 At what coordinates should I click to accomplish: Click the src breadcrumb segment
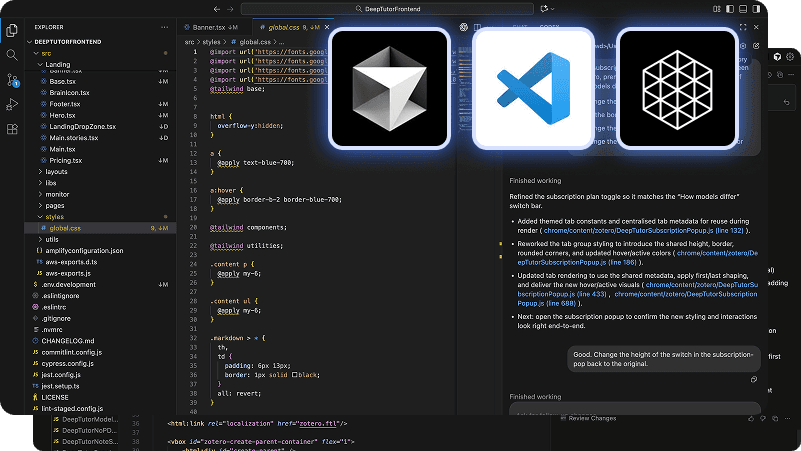(x=189, y=42)
